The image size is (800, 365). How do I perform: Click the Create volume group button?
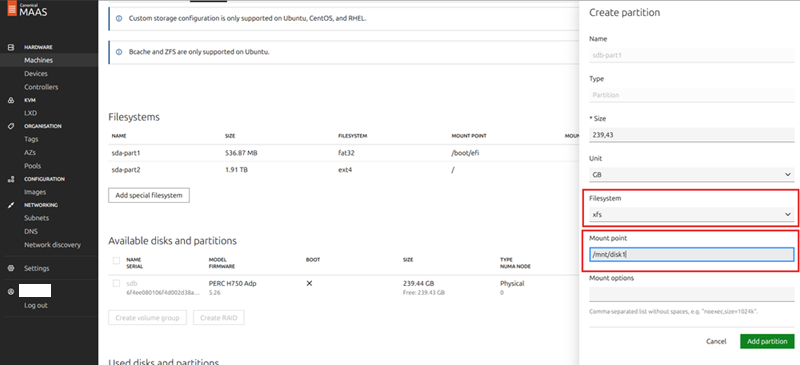coord(147,318)
